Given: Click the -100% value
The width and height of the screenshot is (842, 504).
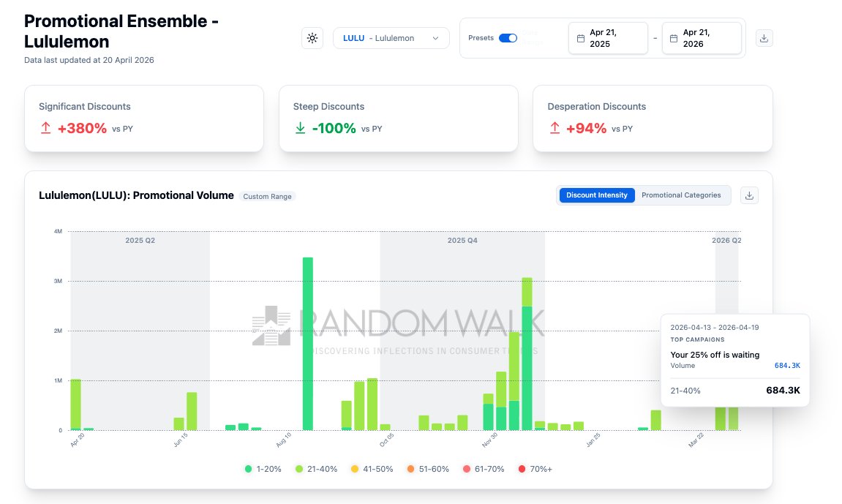Looking at the screenshot, I should click(334, 128).
